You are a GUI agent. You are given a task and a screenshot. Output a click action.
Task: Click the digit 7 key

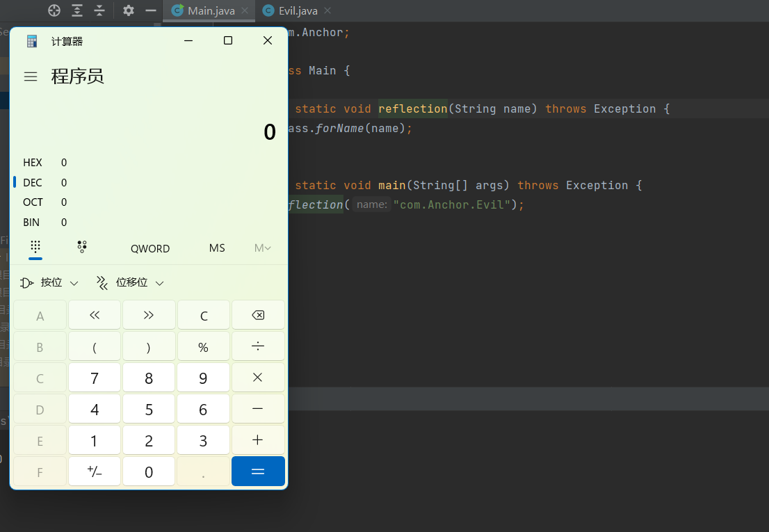[95, 378]
